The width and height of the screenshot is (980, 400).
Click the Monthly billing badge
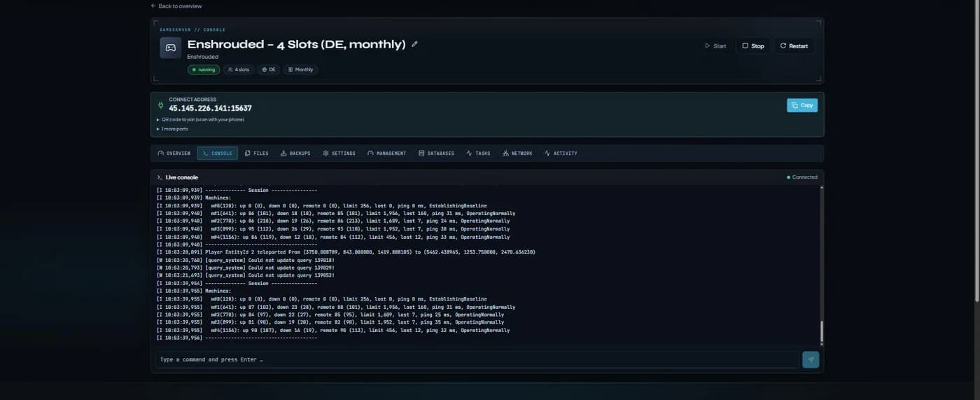[x=300, y=69]
